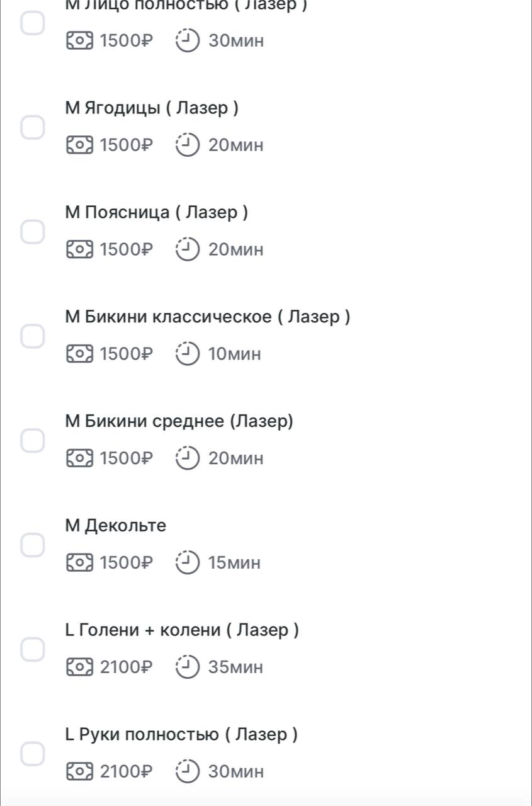Check М Бикини классическое (Лазер) service

tap(33, 336)
